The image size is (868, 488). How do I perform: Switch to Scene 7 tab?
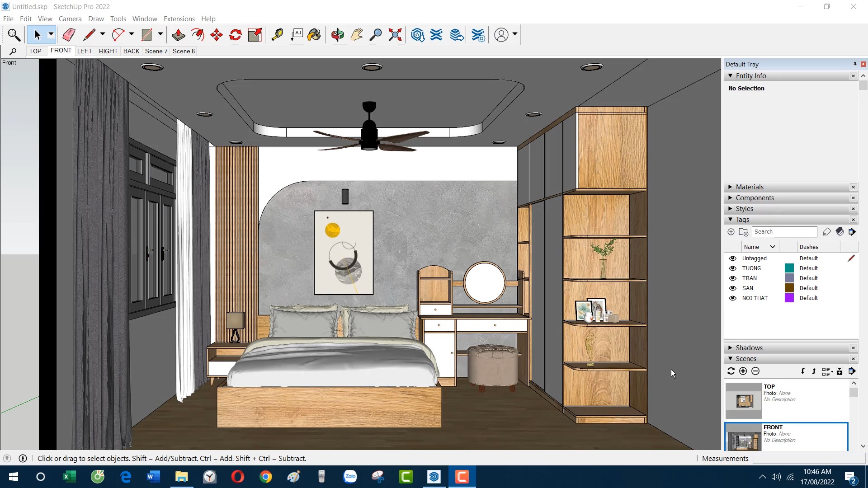pyautogui.click(x=156, y=51)
